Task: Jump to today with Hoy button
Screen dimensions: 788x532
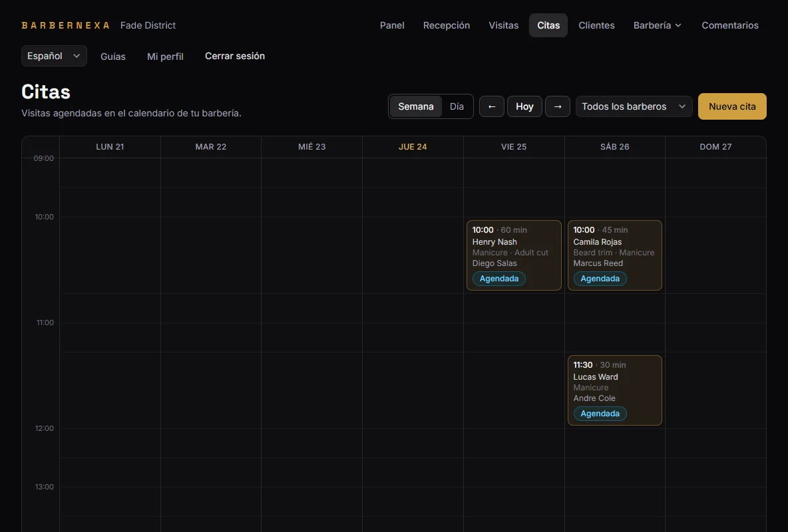Action: pos(524,106)
